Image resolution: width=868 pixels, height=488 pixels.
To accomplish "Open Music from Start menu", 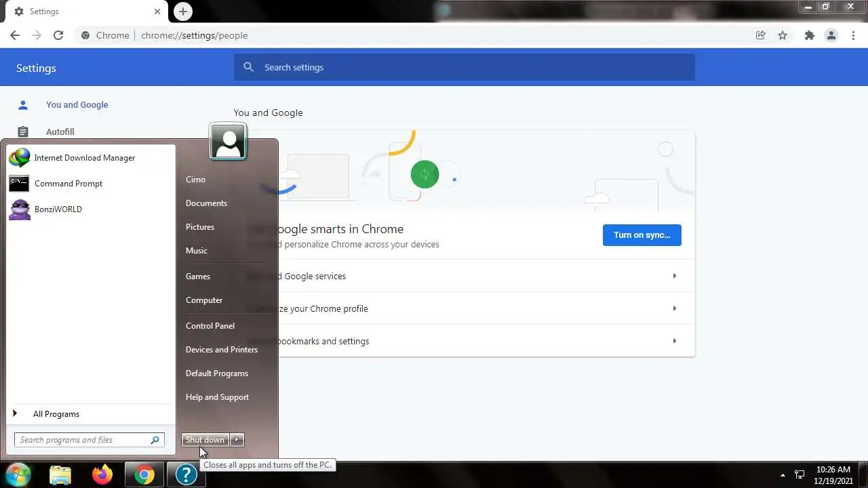I will pos(197,251).
